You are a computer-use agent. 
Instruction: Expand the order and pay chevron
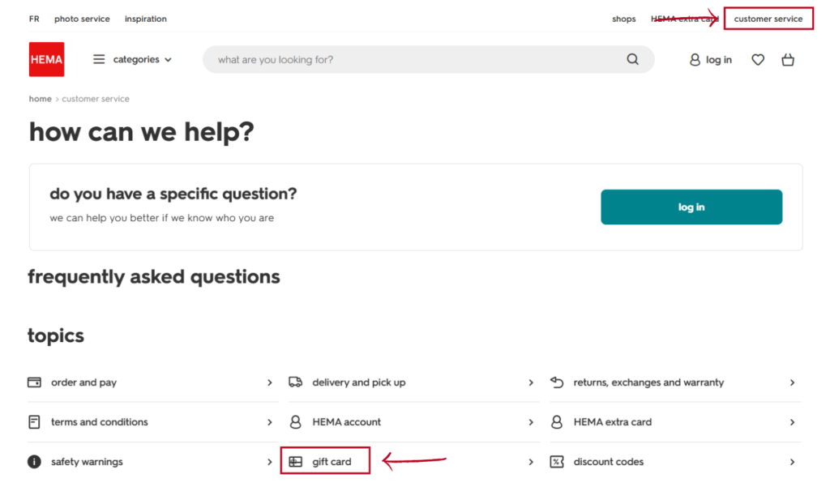[269, 382]
